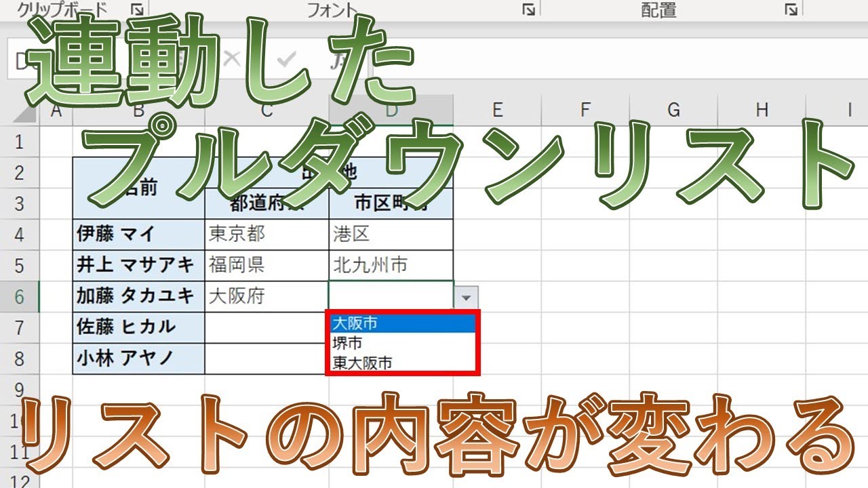Select column E header
This screenshot has height=488, width=868.
(497, 110)
